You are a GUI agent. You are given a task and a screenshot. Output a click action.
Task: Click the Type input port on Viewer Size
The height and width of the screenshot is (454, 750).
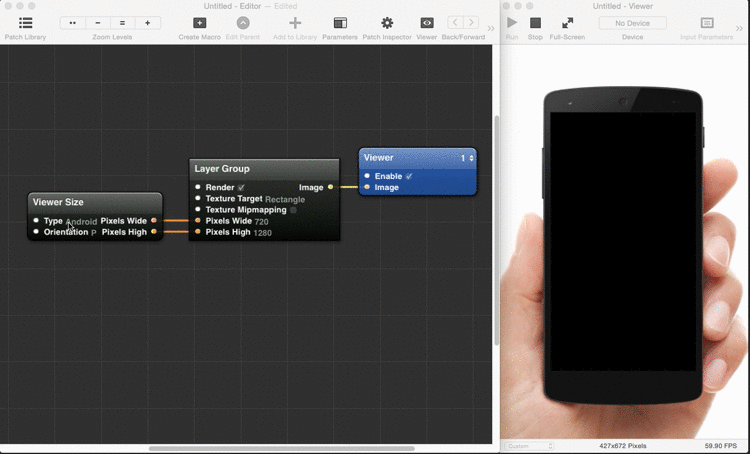pos(36,220)
